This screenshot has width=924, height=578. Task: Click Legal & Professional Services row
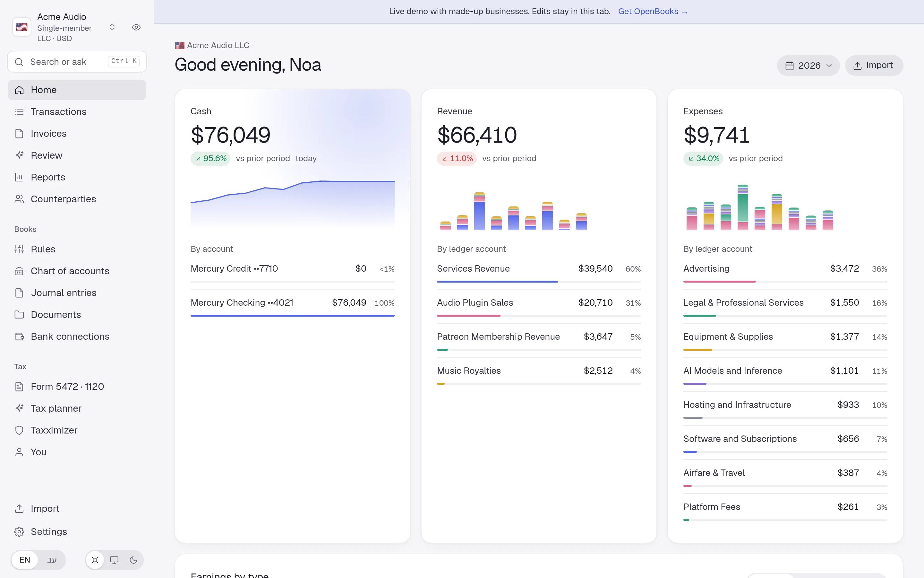(x=785, y=307)
